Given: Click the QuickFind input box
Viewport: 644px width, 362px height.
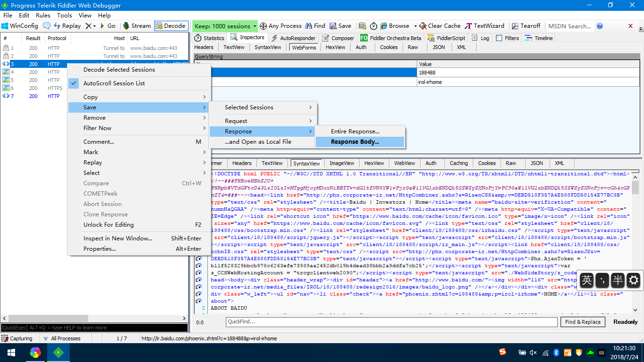Looking at the screenshot, I should [x=391, y=322].
